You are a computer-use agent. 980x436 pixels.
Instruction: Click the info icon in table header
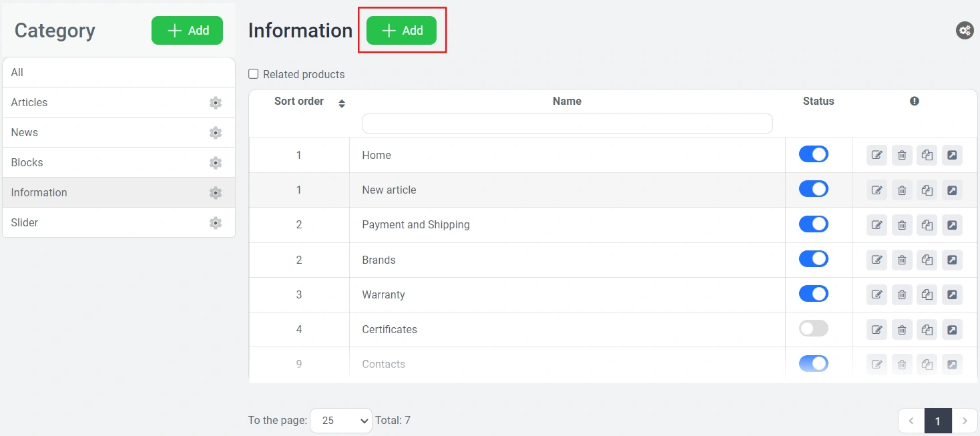(914, 101)
